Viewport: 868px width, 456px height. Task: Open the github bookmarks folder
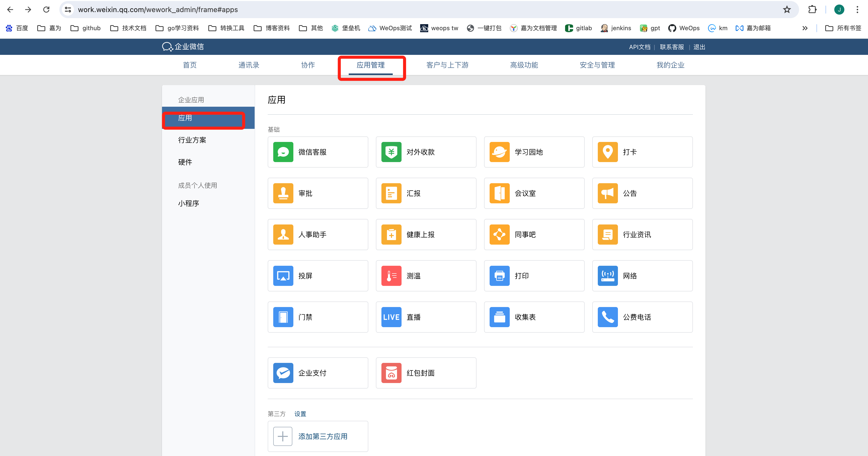(x=86, y=28)
